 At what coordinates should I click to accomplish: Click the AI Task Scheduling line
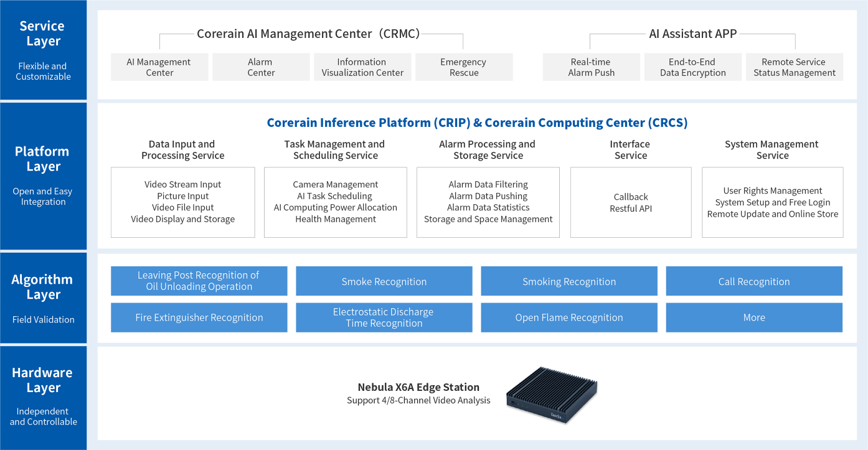click(x=335, y=196)
